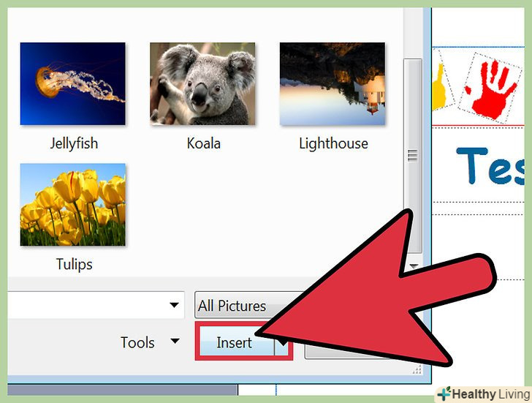The width and height of the screenshot is (532, 403).
Task: Click the Jellyfish file name label
Action: (74, 143)
